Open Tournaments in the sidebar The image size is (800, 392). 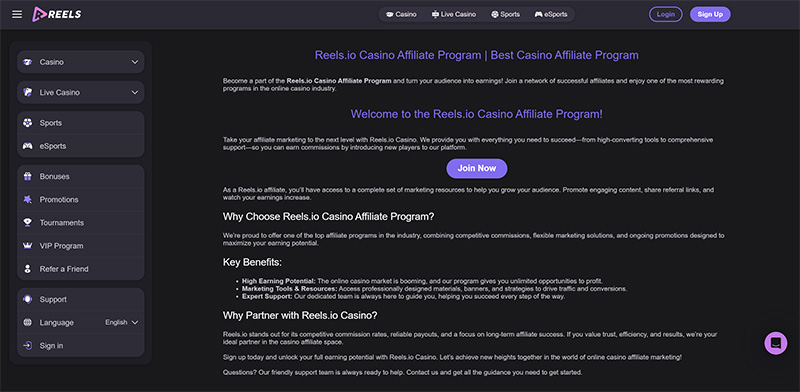coord(81,223)
